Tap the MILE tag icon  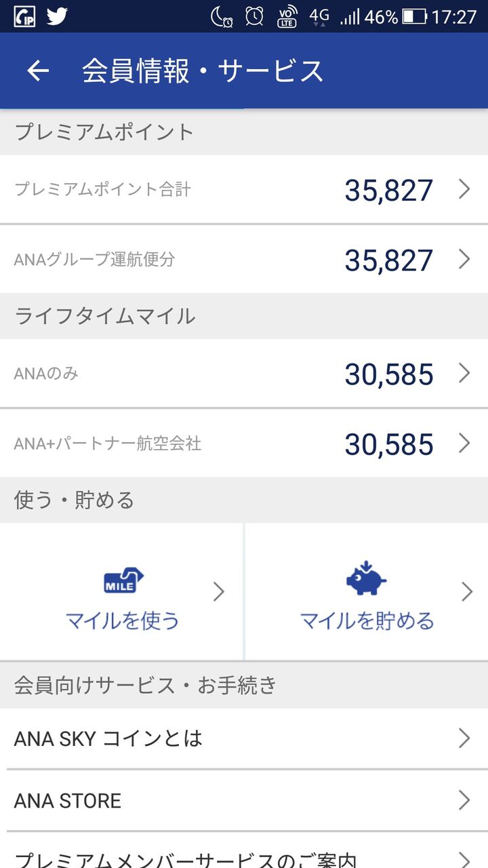[123, 581]
